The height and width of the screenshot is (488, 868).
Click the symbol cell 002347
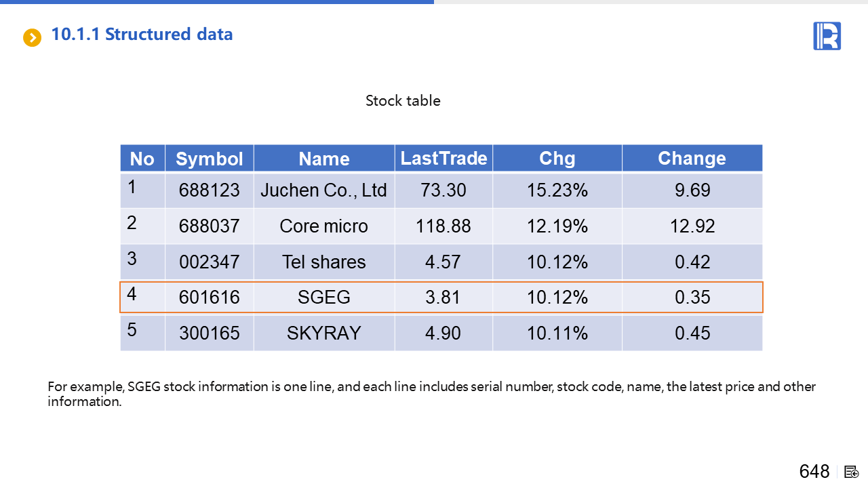click(x=209, y=262)
